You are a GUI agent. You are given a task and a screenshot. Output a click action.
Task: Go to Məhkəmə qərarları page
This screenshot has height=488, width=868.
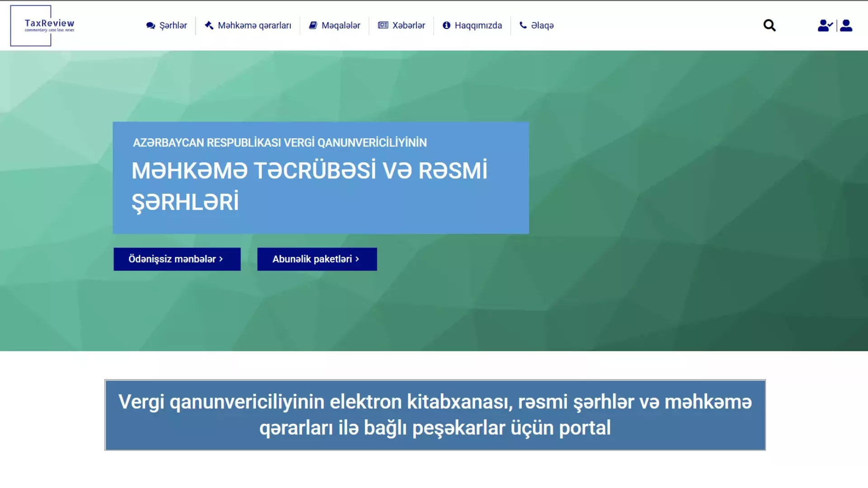(255, 26)
